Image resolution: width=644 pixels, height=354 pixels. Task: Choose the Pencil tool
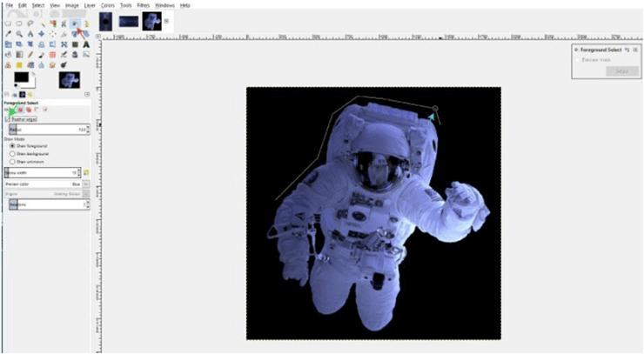click(30, 54)
